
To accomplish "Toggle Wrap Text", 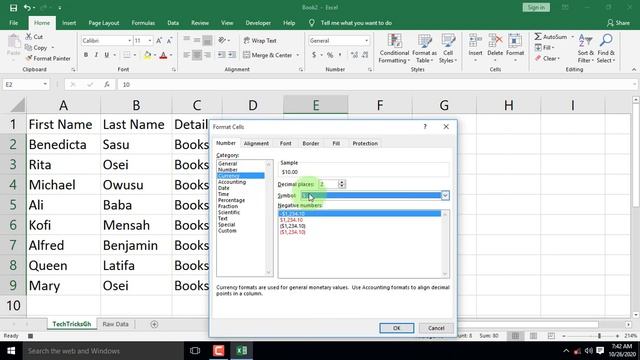I will [x=260, y=40].
